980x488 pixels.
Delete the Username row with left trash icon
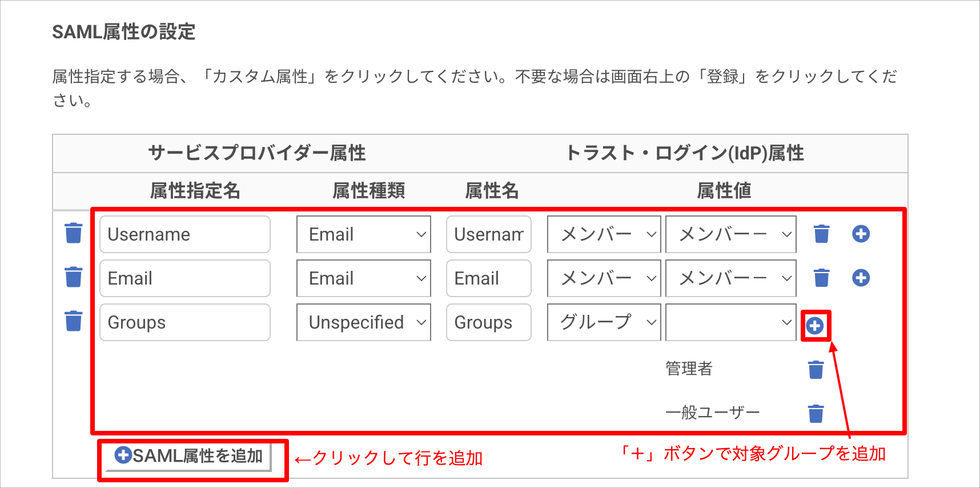click(74, 233)
